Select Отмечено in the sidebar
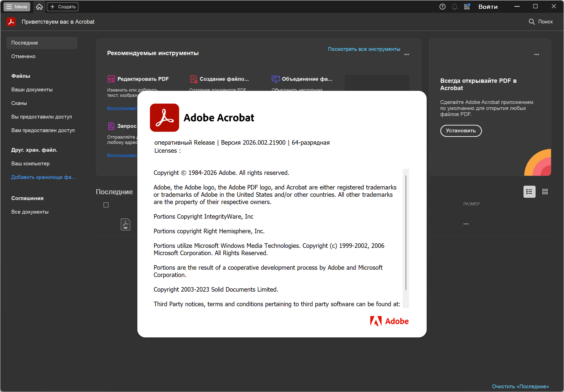This screenshot has width=564, height=392. 23,56
